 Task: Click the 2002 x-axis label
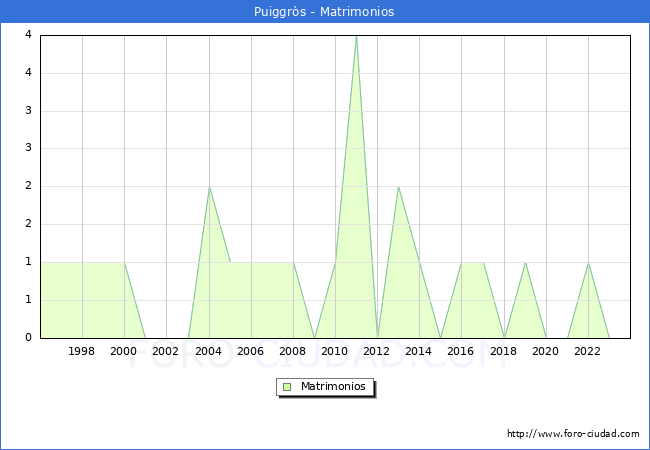165,351
